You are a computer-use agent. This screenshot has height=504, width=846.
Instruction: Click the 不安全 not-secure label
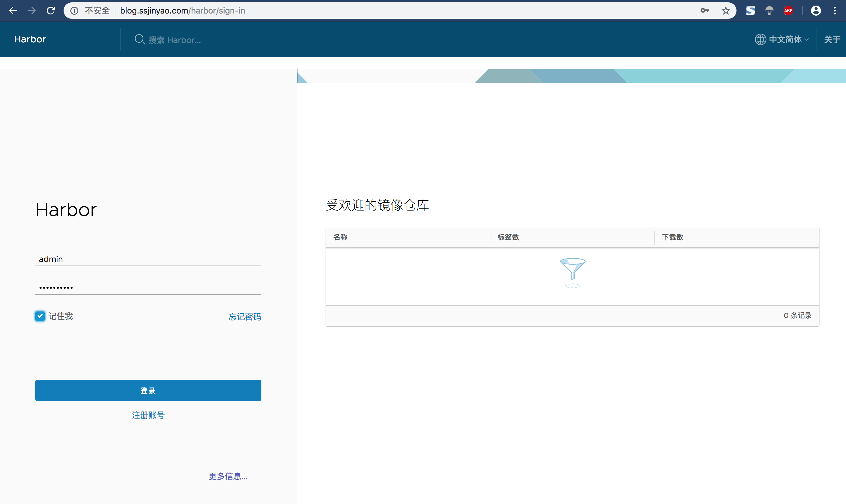pos(97,11)
